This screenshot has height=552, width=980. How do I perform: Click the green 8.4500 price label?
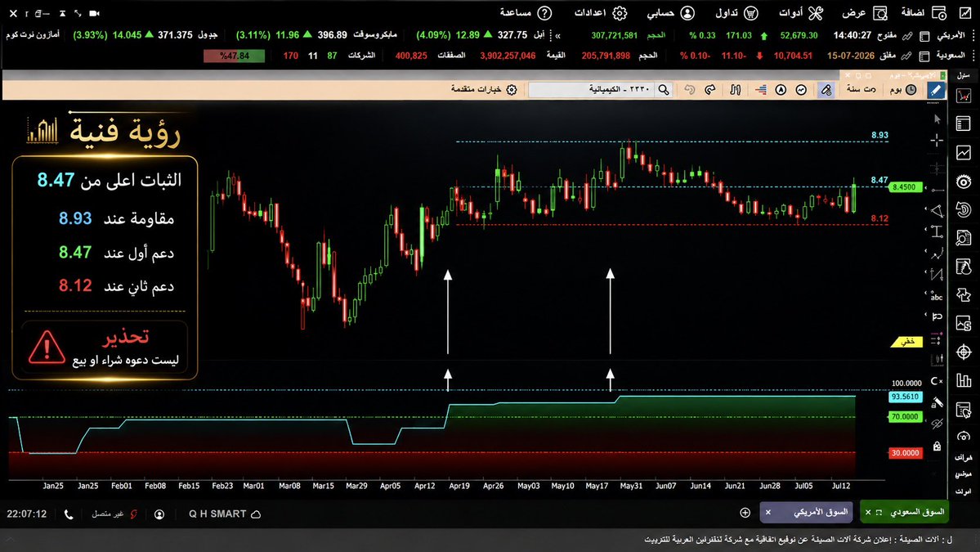(x=905, y=187)
